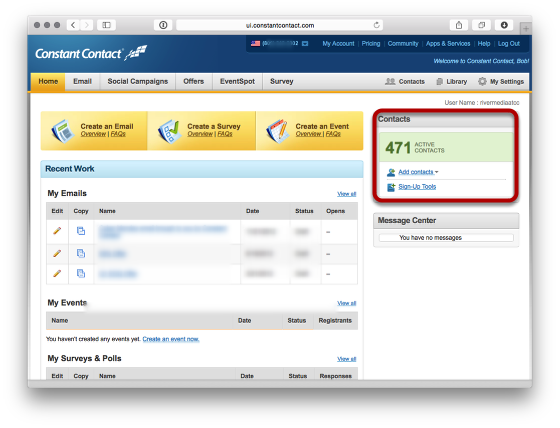This screenshot has height=428, width=560.
Task: Click the Create a Survey heading
Action: click(x=214, y=126)
